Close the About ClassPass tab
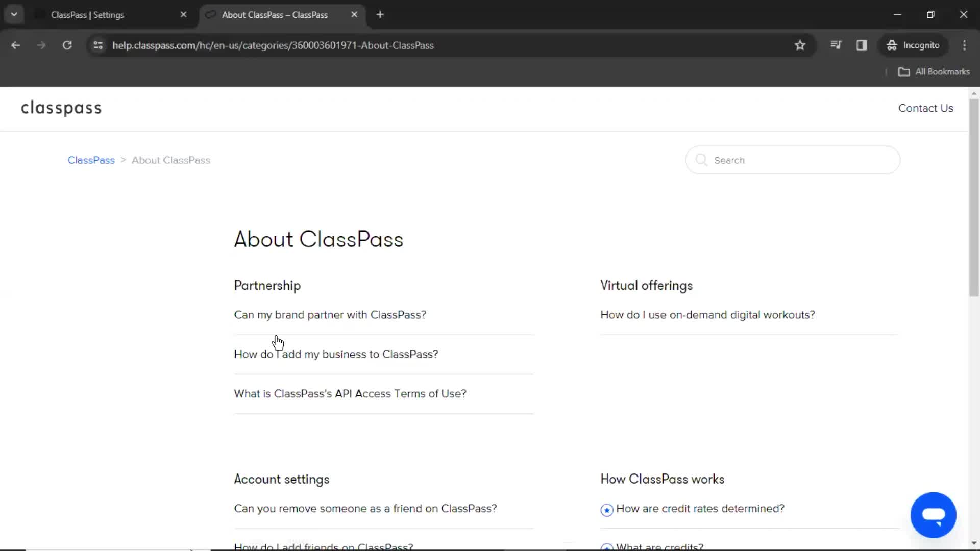This screenshot has height=551, width=980. coord(354,14)
